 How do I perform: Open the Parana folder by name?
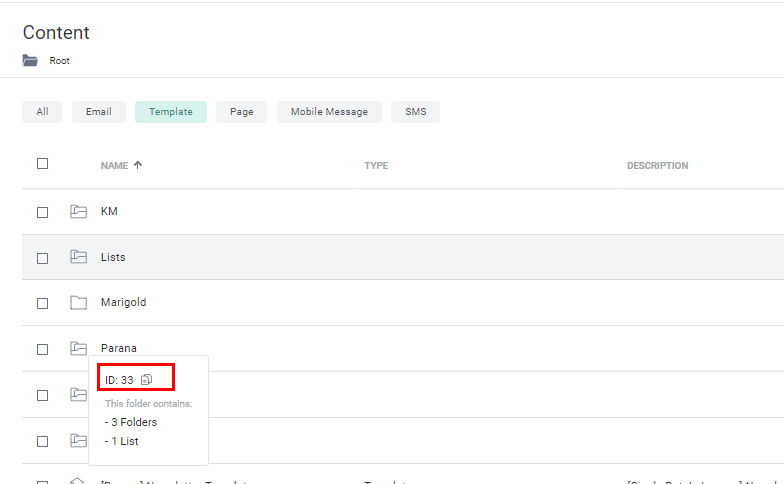(119, 348)
